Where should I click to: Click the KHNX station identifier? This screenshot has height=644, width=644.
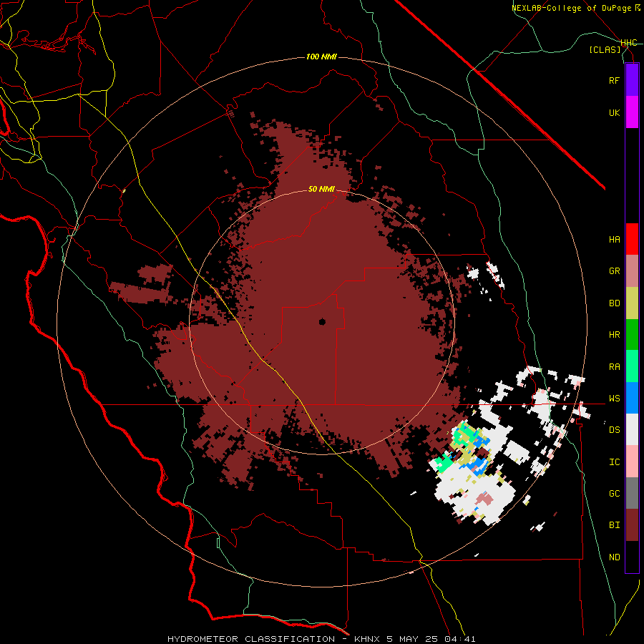coord(368,639)
